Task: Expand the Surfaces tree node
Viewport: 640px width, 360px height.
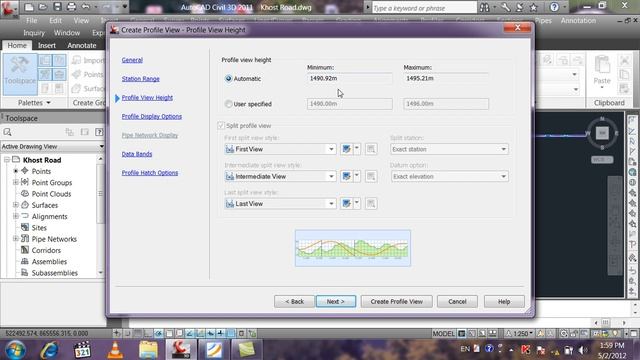Action: pyautogui.click(x=16, y=205)
